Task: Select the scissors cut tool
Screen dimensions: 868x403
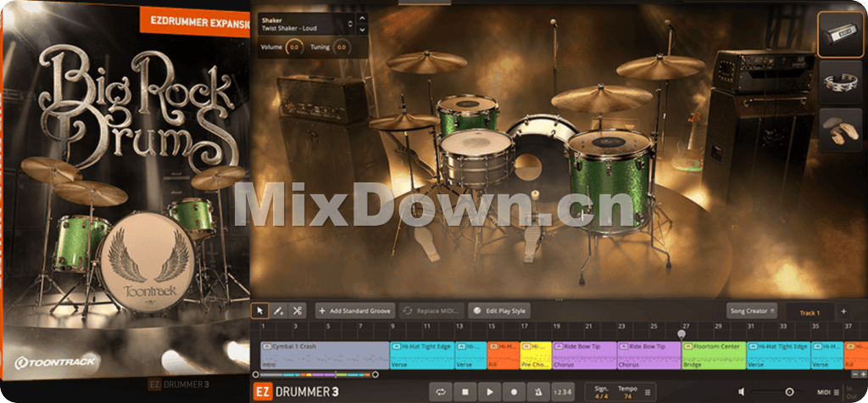Action: [298, 311]
